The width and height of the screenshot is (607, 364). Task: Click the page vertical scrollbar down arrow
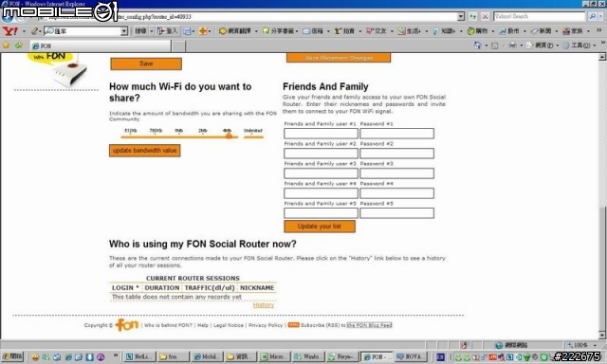(x=602, y=335)
